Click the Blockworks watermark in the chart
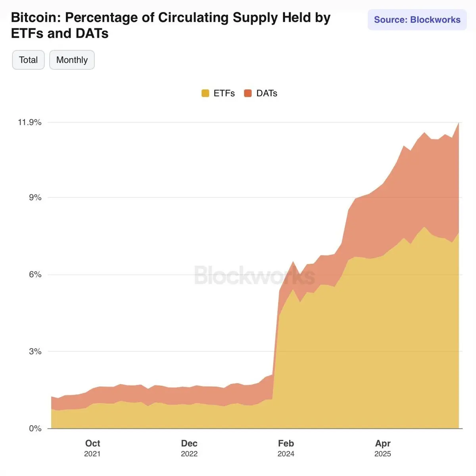 [254, 275]
